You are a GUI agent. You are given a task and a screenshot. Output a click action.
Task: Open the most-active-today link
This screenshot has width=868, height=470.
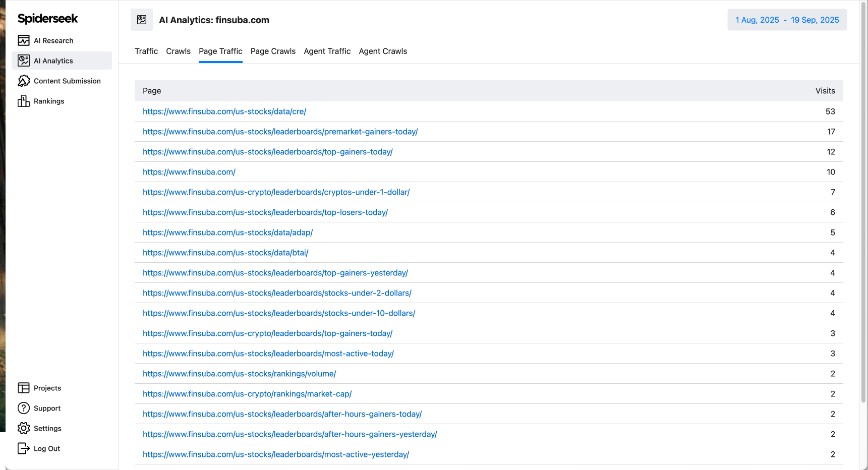(x=268, y=354)
